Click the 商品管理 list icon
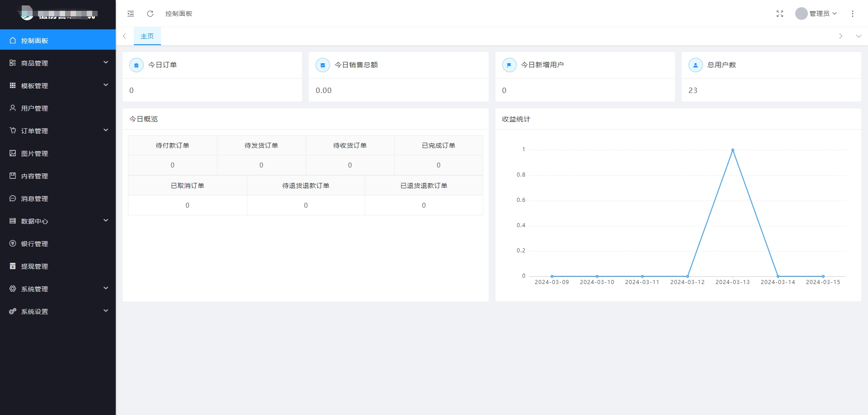 13,63
